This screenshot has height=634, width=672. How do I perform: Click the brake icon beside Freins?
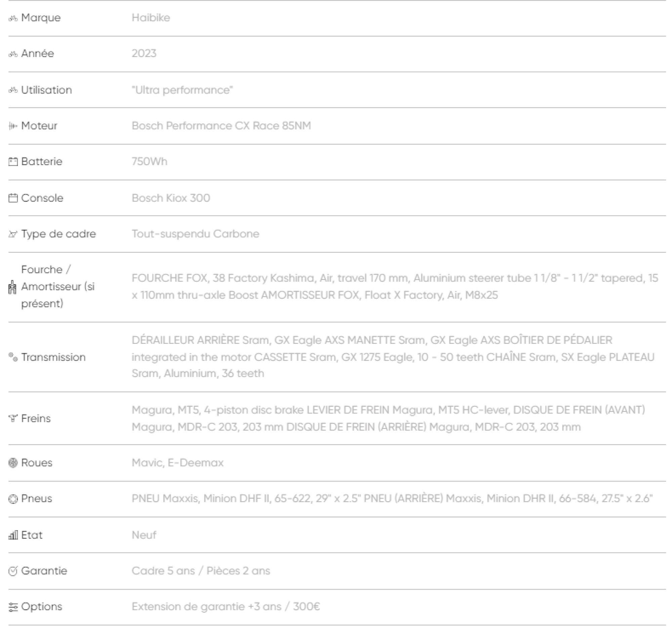pos(13,419)
